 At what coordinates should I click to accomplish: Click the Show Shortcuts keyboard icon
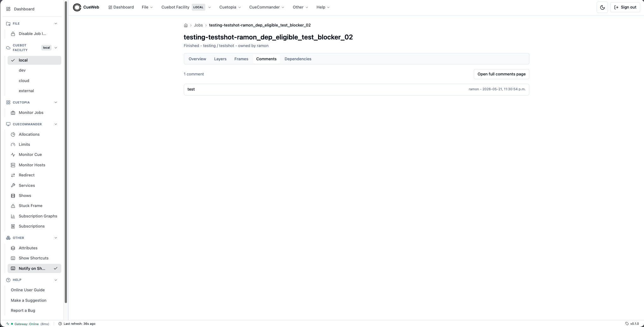13,258
